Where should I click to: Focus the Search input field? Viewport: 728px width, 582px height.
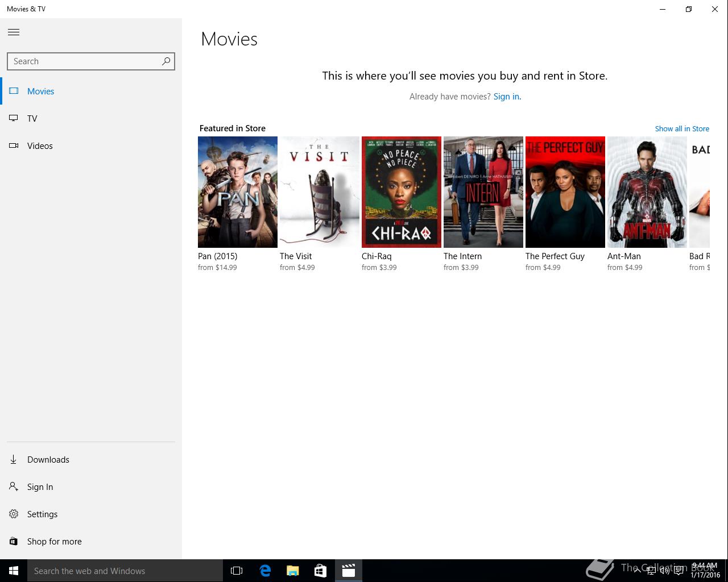pos(91,61)
